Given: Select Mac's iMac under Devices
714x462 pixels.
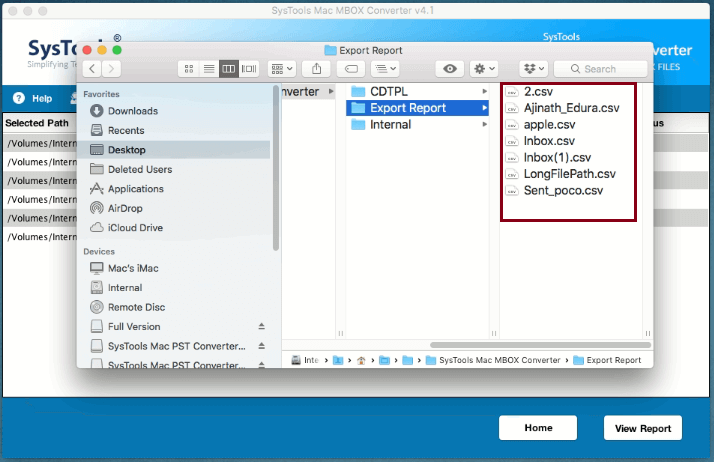Looking at the screenshot, I should click(124, 269).
